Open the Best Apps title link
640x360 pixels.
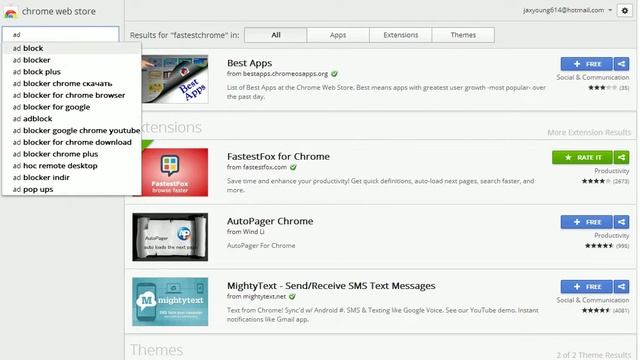tap(249, 63)
